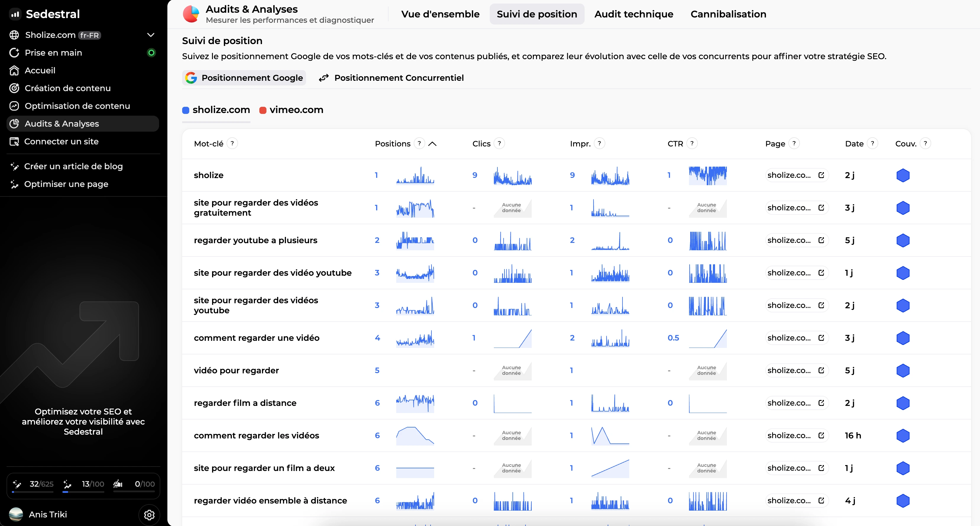Click the Mot-clé help question mark
Viewport: 980px width, 526px height.
pyautogui.click(x=232, y=143)
